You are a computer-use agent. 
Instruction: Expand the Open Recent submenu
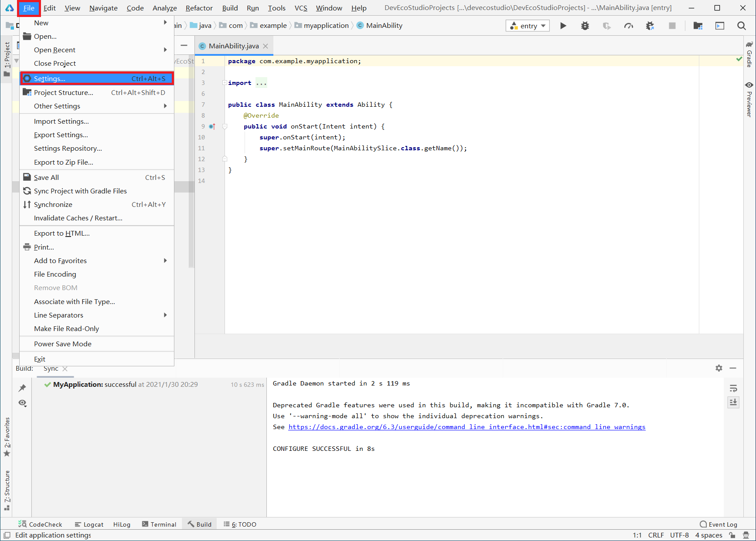pos(97,50)
